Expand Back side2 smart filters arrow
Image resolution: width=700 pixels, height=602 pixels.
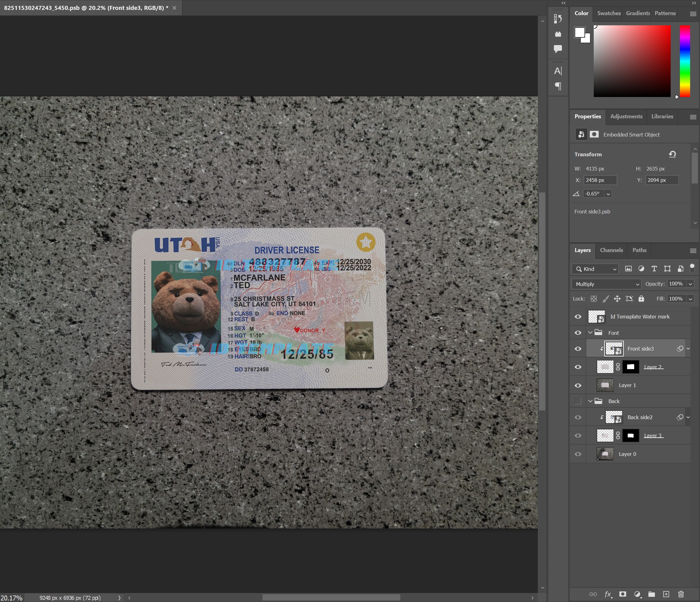tap(688, 417)
